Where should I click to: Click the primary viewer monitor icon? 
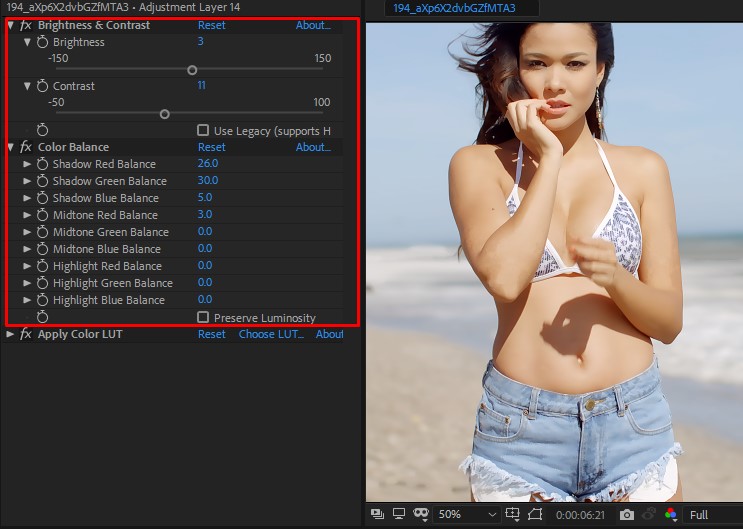click(x=399, y=514)
